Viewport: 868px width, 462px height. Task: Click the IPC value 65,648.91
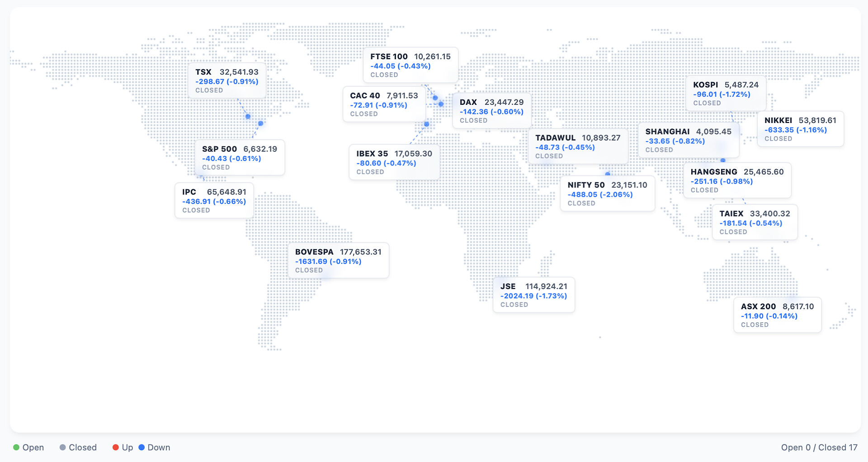[226, 192]
